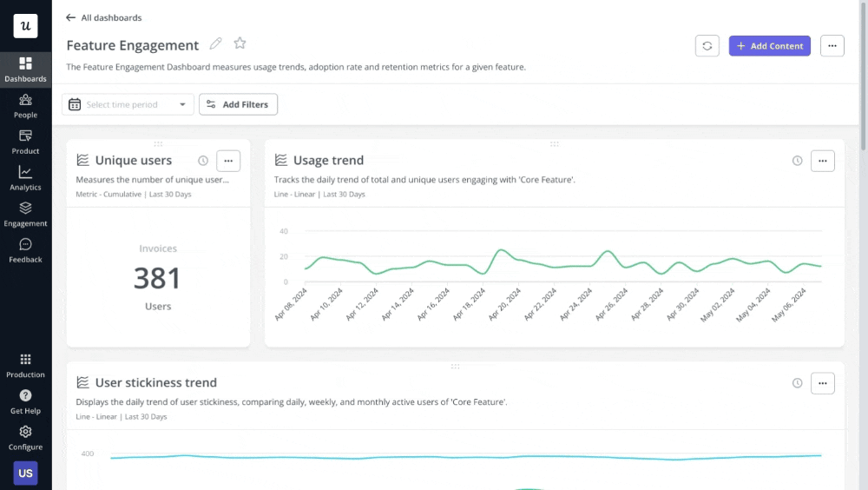Select Dashboards in the sidebar
Viewport: 868px width, 490px height.
click(x=25, y=70)
